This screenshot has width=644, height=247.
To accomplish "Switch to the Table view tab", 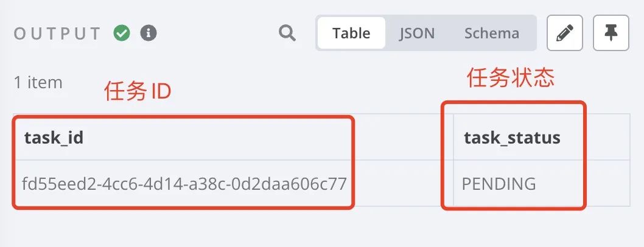I will (x=351, y=33).
